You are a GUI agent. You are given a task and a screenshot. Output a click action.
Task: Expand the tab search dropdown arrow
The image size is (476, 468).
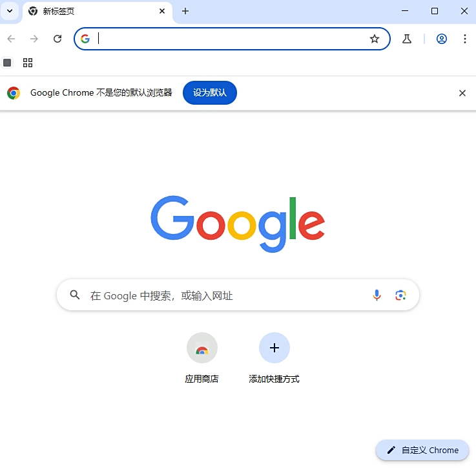pos(10,11)
